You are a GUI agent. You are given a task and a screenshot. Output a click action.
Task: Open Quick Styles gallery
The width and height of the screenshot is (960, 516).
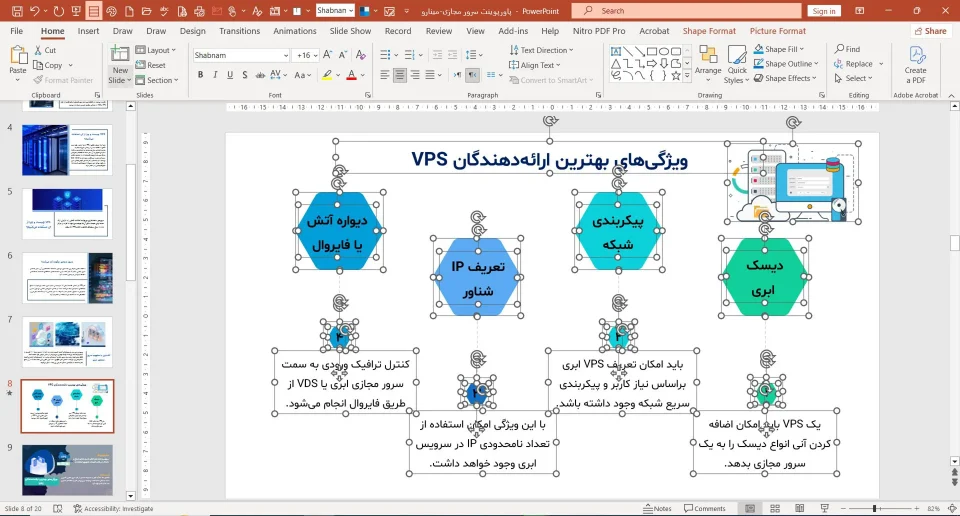pos(737,64)
